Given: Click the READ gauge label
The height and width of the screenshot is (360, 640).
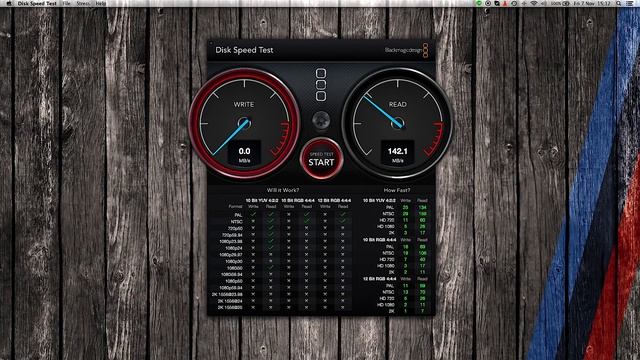Looking at the screenshot, I should 398,104.
